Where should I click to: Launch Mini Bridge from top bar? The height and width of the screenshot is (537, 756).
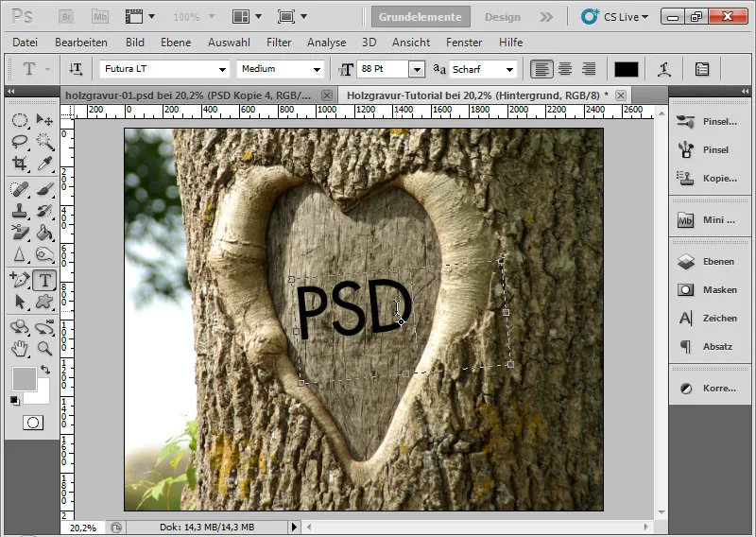tap(100, 17)
